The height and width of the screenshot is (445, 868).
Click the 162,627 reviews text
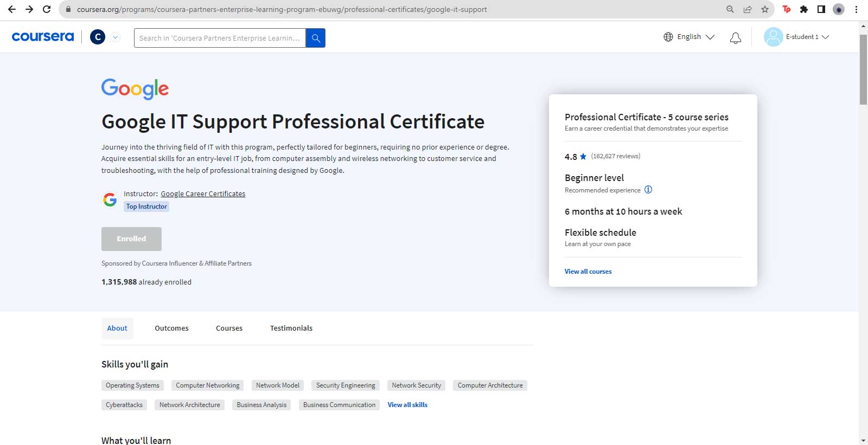coord(616,156)
